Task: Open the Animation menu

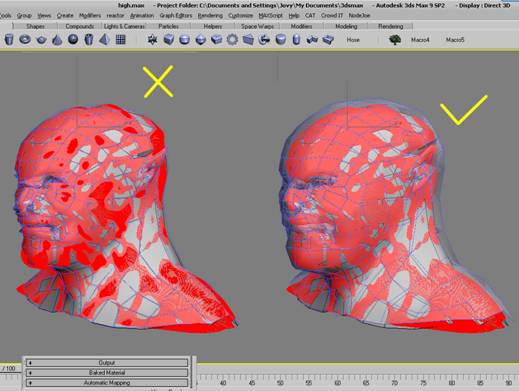Action: [x=142, y=16]
